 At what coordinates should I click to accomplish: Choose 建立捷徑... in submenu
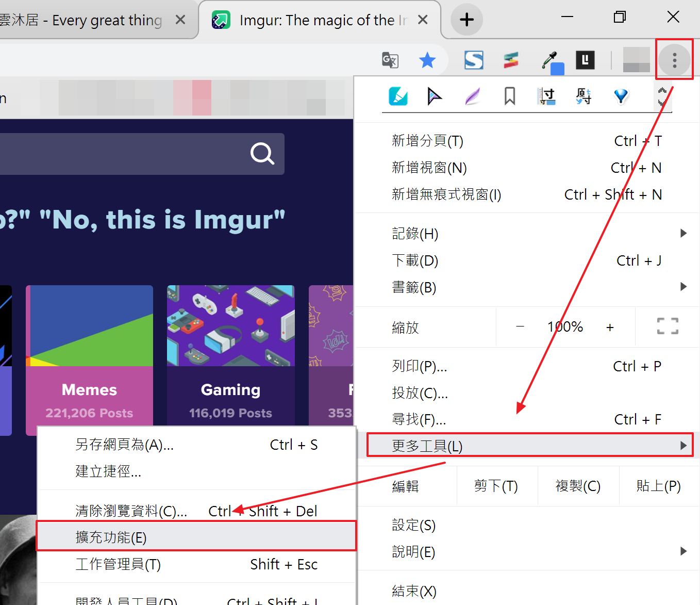pyautogui.click(x=197, y=471)
